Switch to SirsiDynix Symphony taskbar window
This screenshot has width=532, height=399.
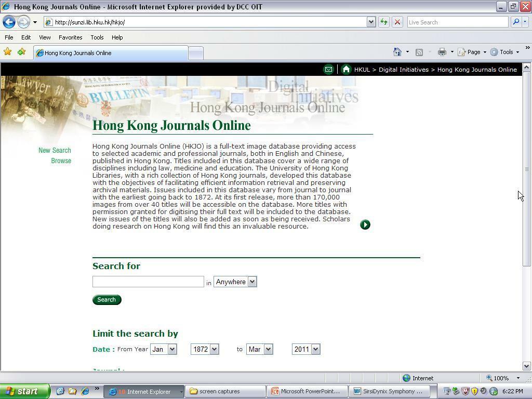(390, 391)
